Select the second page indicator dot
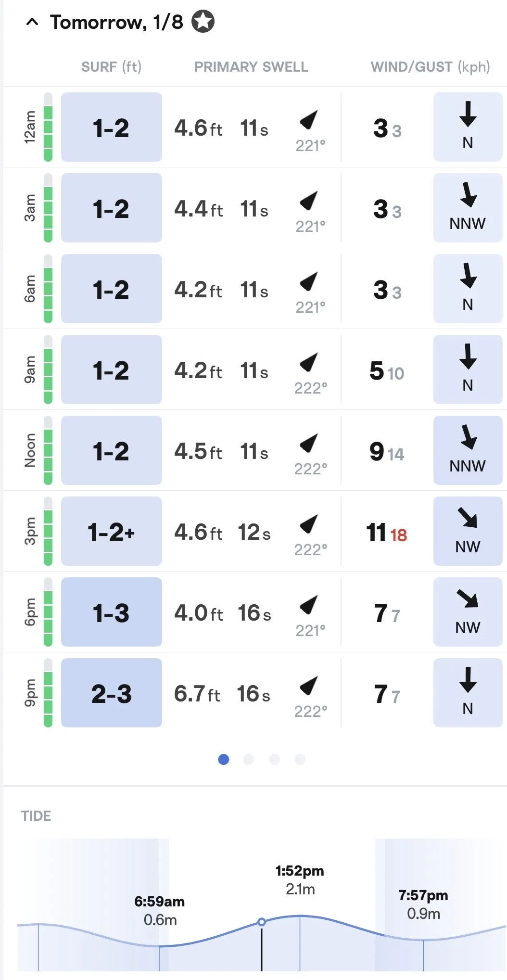This screenshot has height=980, width=507. [249, 759]
